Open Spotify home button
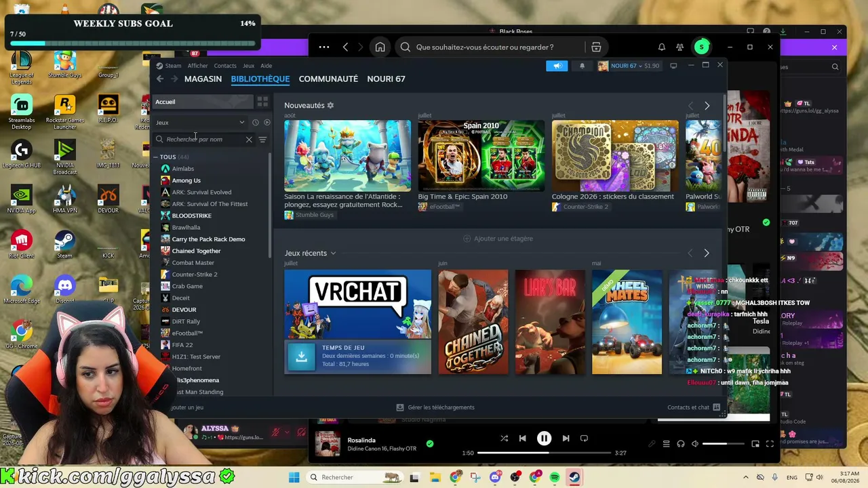This screenshot has height=488, width=868. tap(380, 47)
